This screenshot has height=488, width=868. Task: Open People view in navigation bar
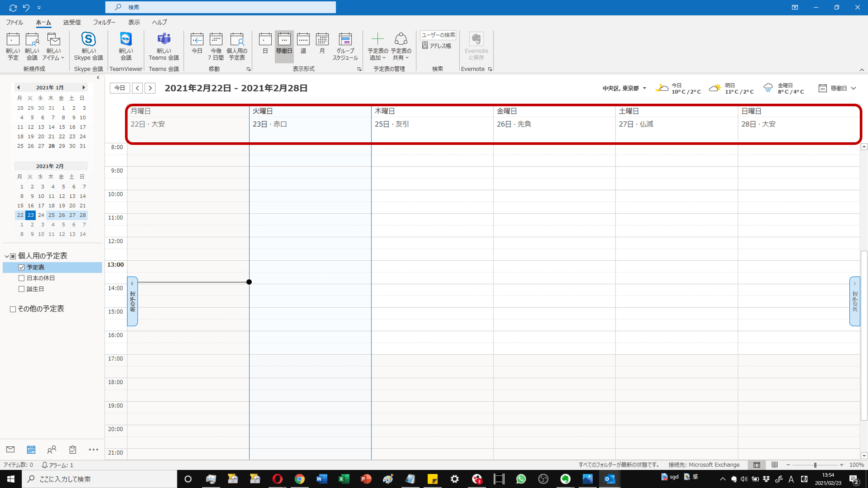pos(52,450)
